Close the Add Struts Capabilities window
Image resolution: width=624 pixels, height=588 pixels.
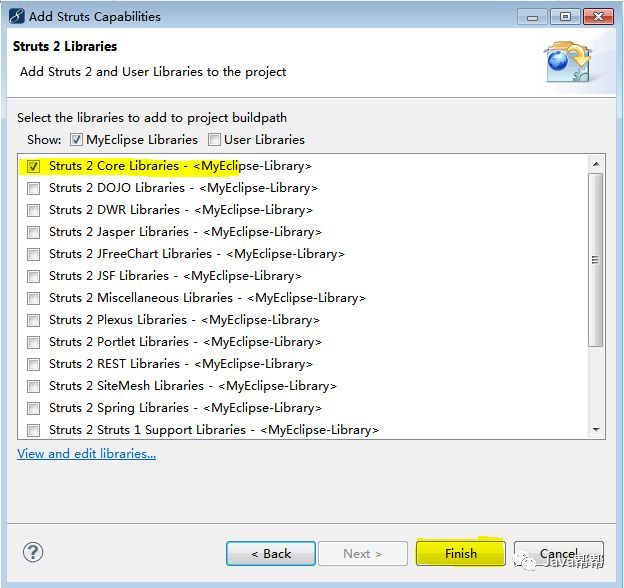pyautogui.click(x=598, y=17)
